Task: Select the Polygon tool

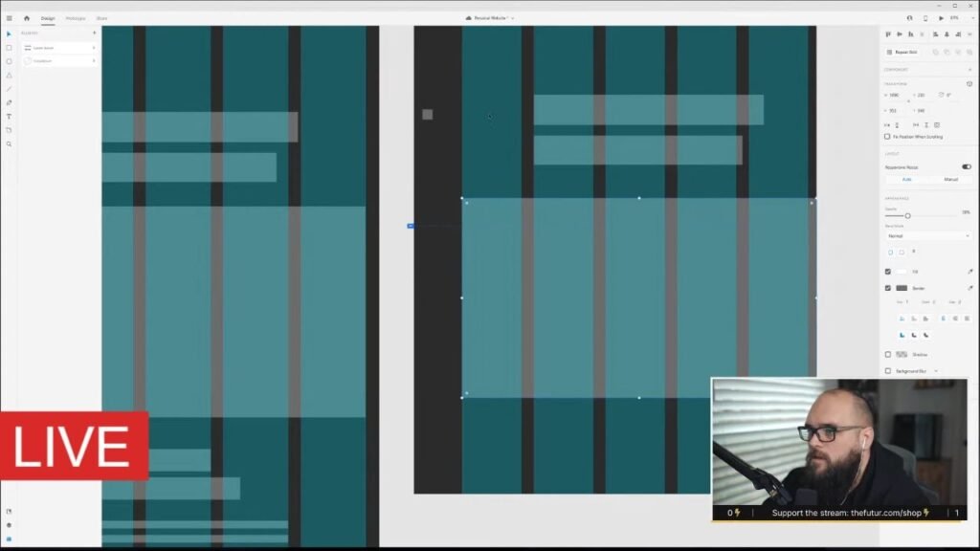Action: coord(9,75)
